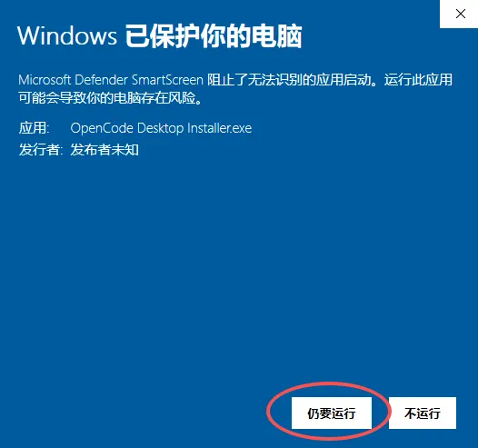Click the 仍要运行 (Run anyway) button
The width and height of the screenshot is (478, 448).
332,413
